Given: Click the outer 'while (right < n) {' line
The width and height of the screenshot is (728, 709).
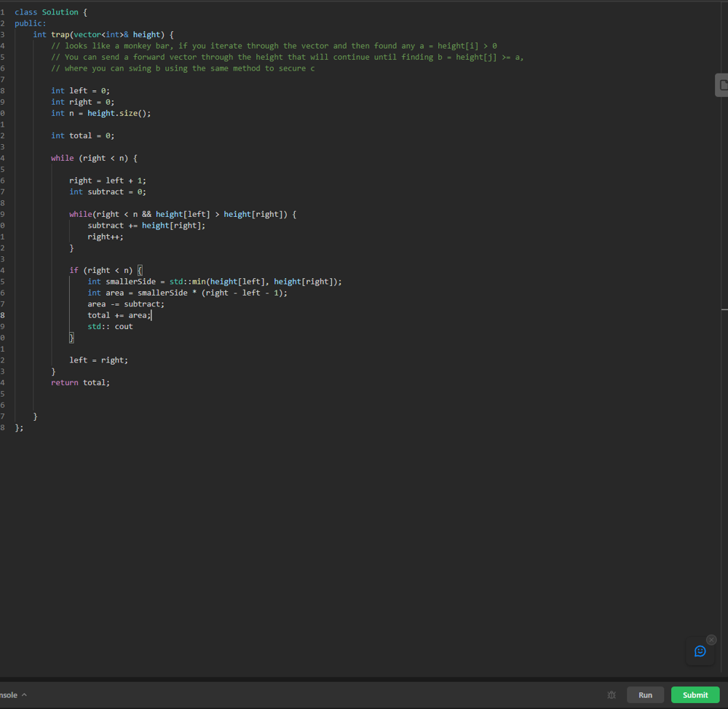Looking at the screenshot, I should tap(94, 158).
